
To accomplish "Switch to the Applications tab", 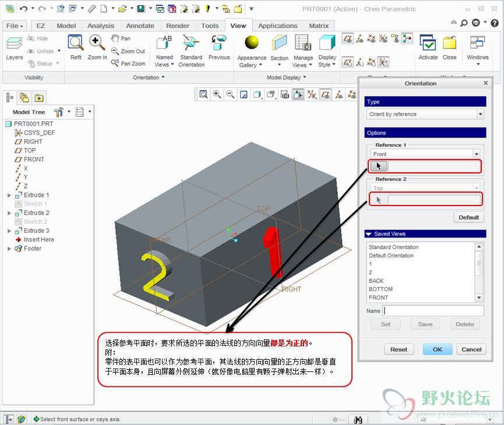I will (x=277, y=26).
